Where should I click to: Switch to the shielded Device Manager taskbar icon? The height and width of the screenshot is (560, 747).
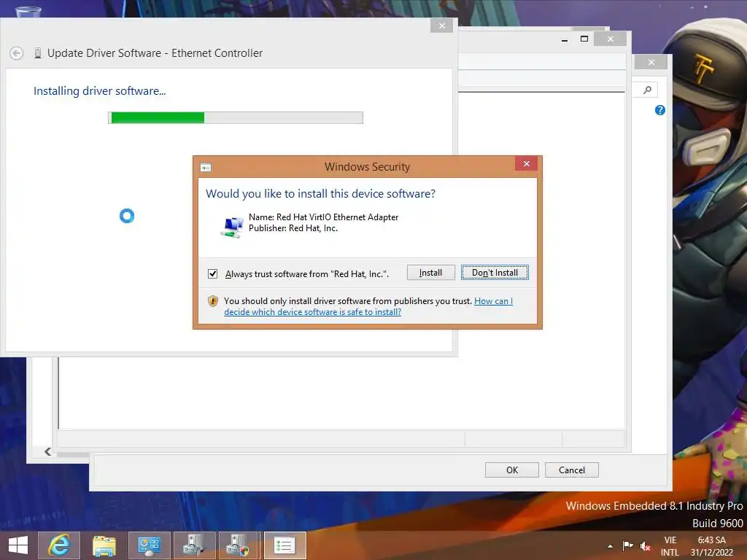tap(239, 545)
